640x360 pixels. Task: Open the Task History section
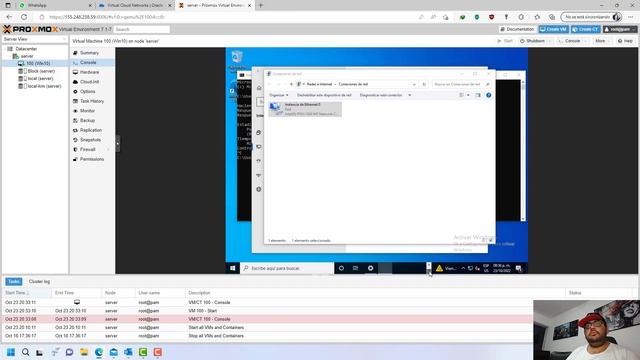[92, 101]
